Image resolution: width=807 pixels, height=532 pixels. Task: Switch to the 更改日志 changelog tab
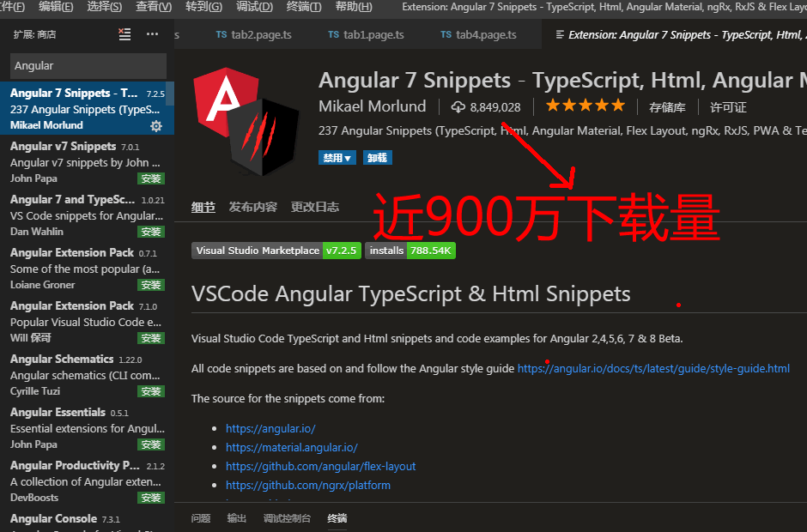point(315,208)
